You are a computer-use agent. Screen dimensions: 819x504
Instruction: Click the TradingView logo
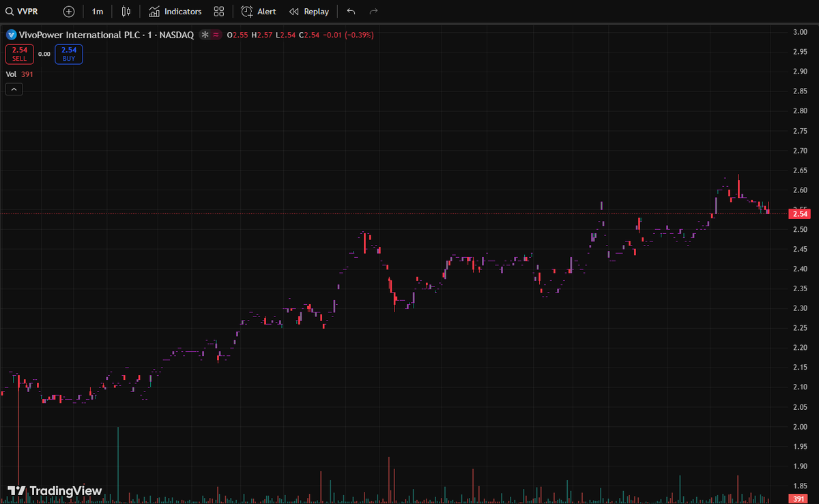click(x=55, y=491)
